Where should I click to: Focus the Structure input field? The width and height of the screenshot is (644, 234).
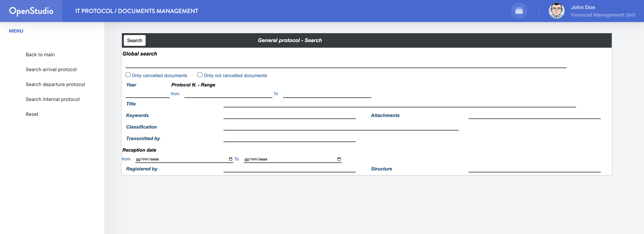click(535, 169)
